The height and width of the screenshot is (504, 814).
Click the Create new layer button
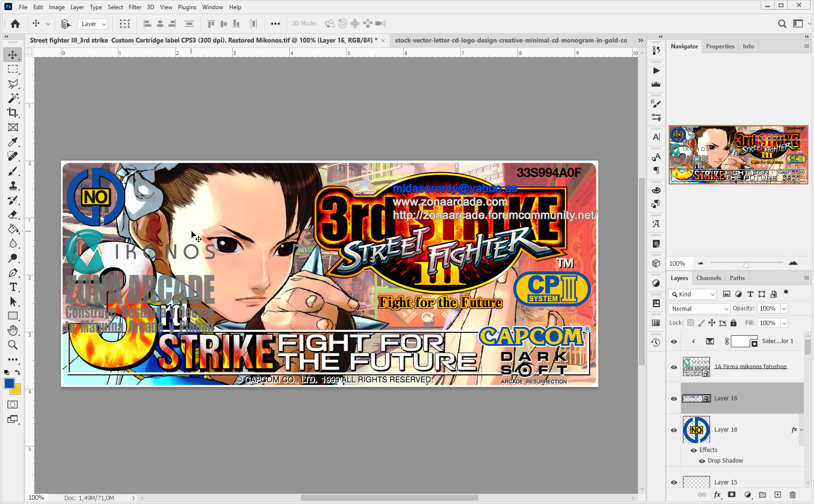point(777,495)
